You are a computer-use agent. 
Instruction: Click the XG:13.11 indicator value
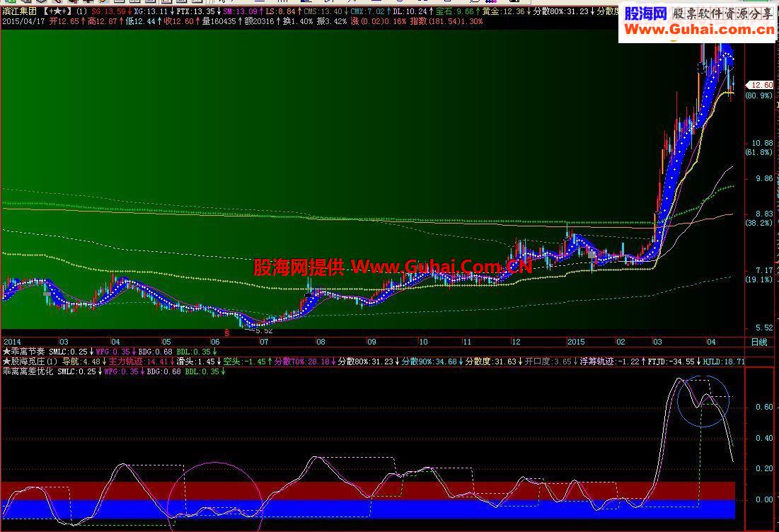coord(151,11)
